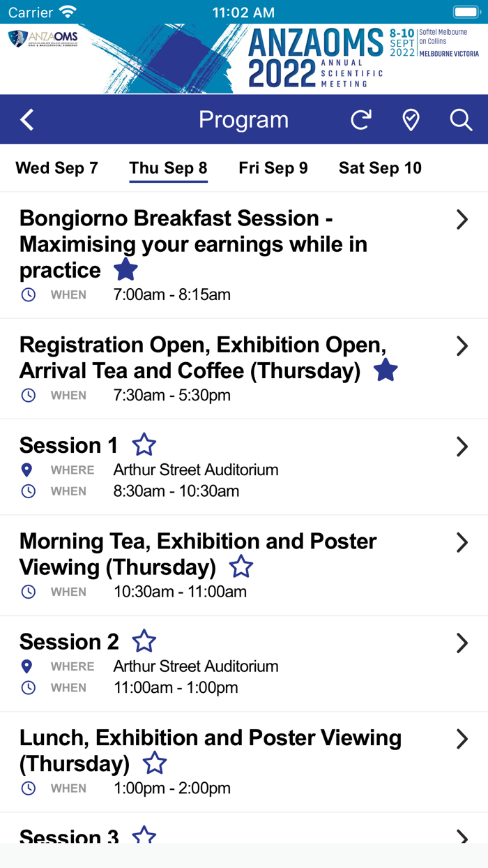
Task: Tap the battery indicator in the status bar
Action: click(466, 11)
